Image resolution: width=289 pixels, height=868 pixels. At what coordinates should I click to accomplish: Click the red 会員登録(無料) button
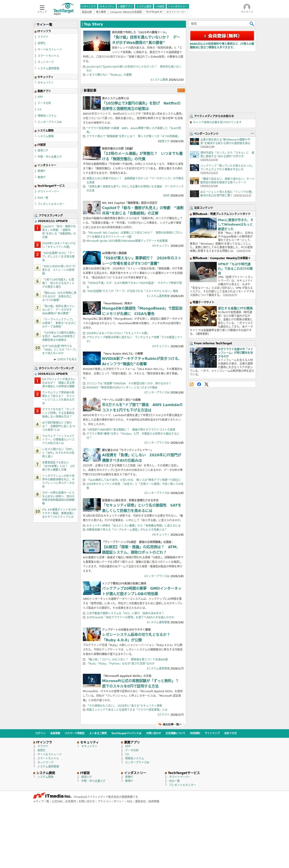click(x=222, y=36)
